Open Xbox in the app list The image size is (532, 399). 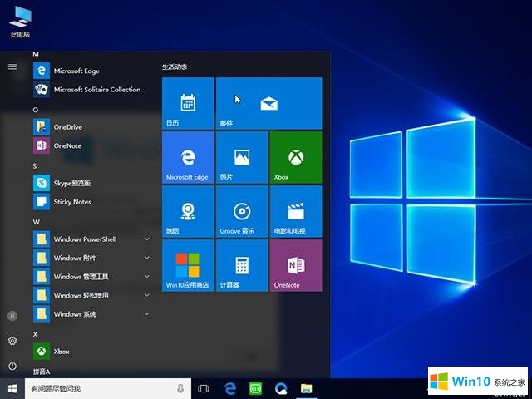tap(91, 351)
